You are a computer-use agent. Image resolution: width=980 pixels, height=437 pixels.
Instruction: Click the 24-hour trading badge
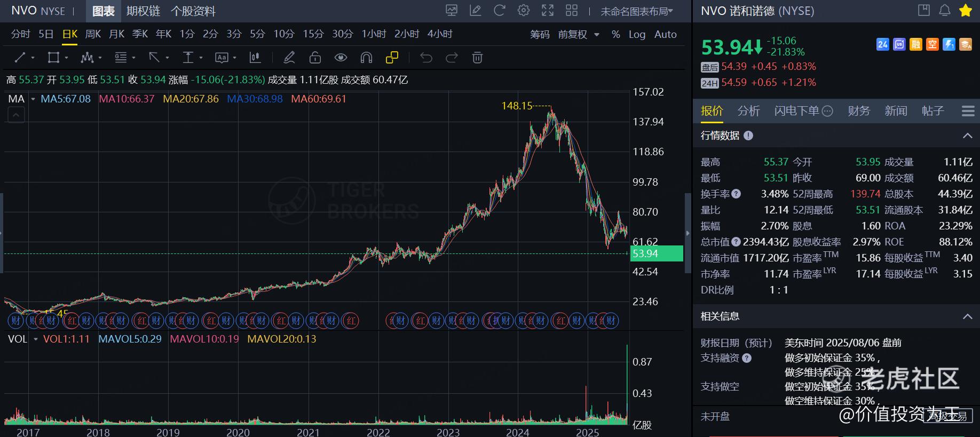pos(883,44)
